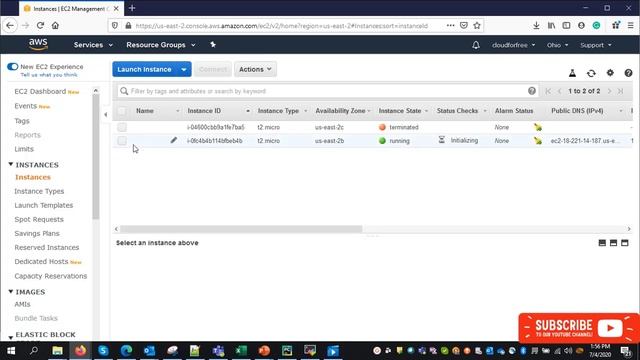Go to Instance Types
Screen dimensions: 640x360
[x=39, y=191]
